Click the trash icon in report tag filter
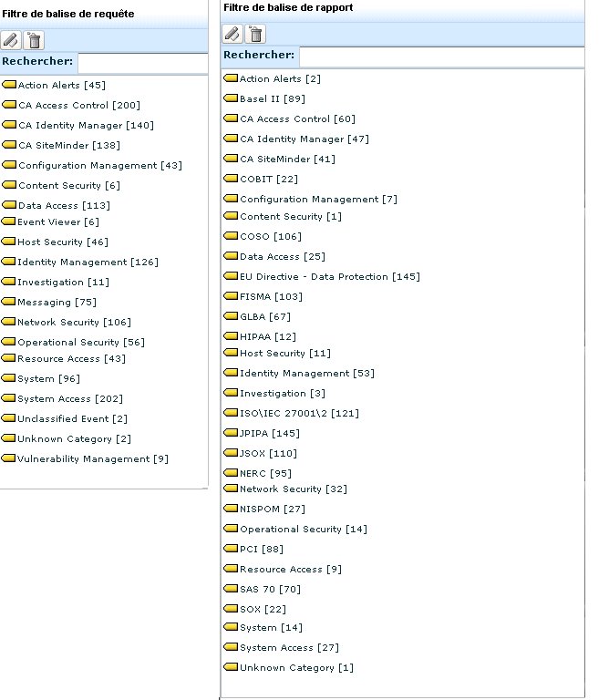Viewport: 609px width, 700px height. [x=256, y=34]
